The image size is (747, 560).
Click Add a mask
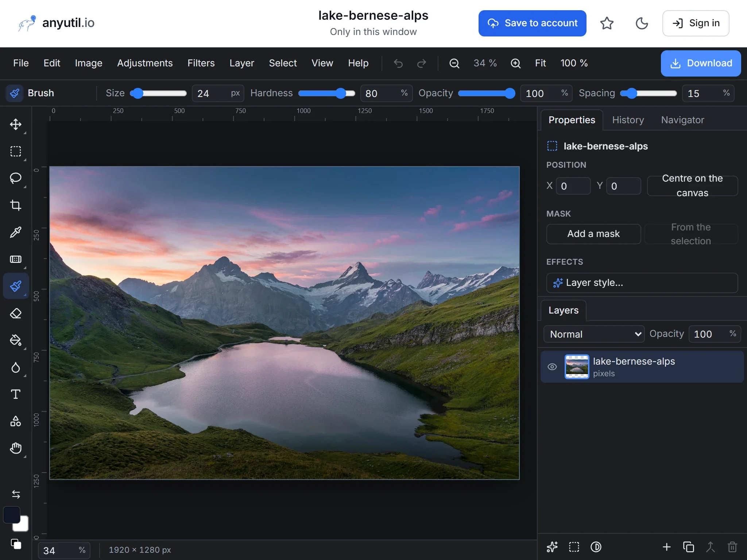click(x=593, y=234)
